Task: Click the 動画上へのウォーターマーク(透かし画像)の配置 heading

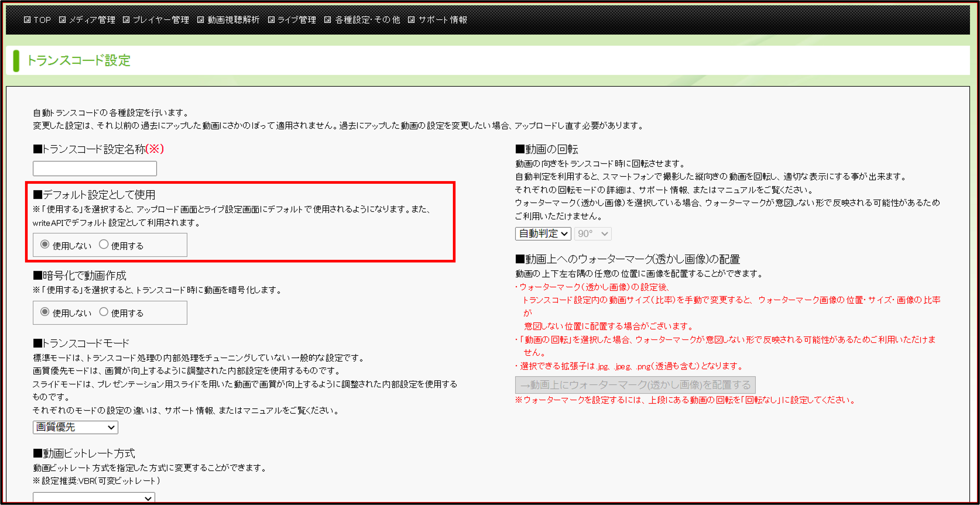Action: [628, 259]
